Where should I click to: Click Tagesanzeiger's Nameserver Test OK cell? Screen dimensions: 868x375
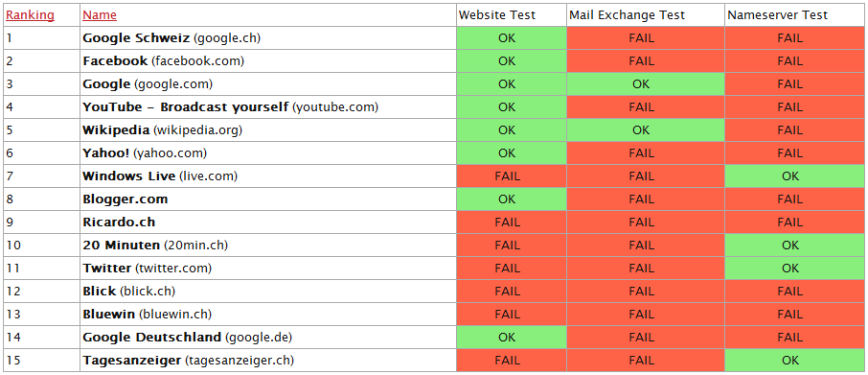pos(794,360)
